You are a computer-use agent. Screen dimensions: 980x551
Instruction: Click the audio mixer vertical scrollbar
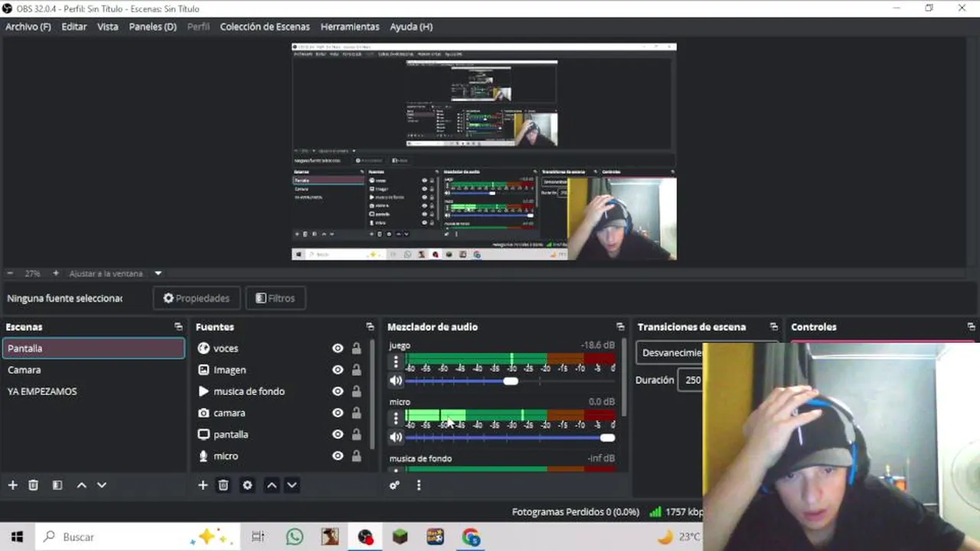tap(625, 379)
